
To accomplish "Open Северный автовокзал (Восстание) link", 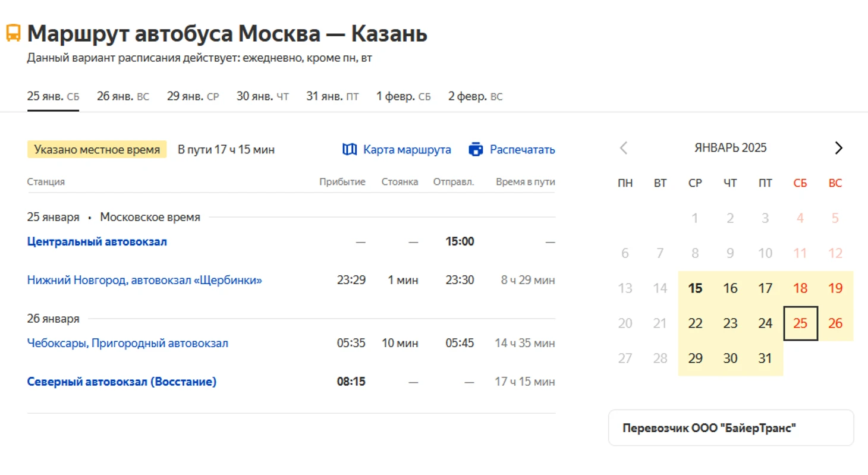I will click(122, 382).
